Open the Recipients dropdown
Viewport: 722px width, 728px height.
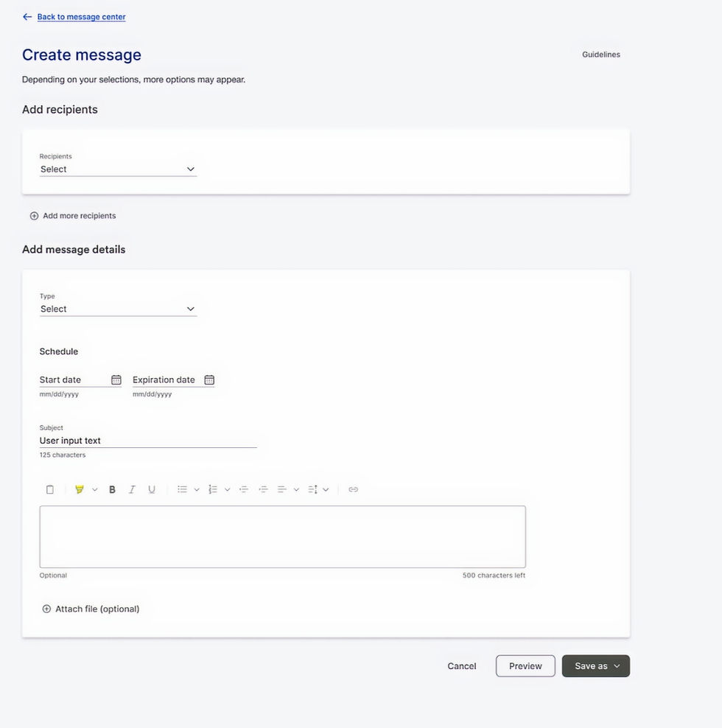pos(118,169)
